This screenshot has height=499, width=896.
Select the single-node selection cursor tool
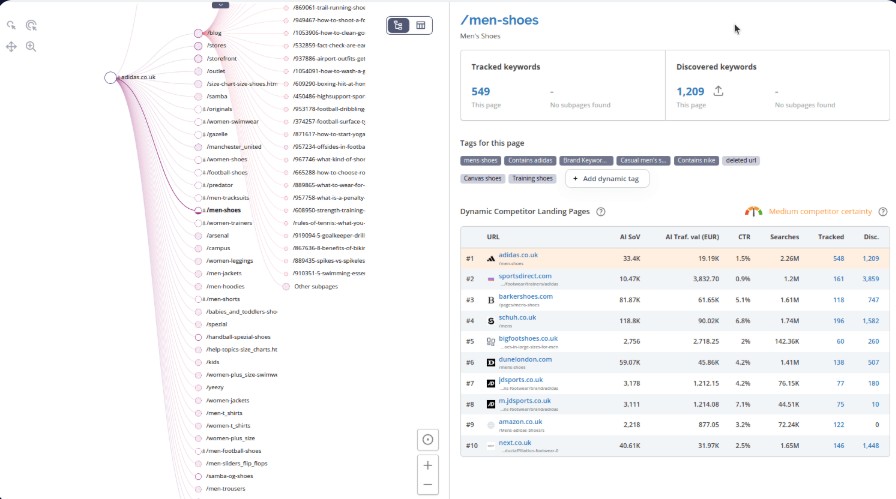coord(11,25)
